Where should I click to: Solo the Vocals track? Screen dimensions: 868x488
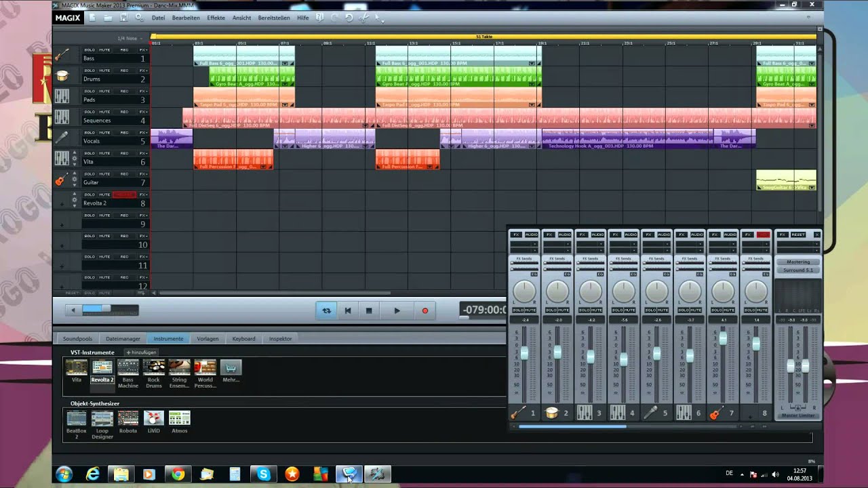90,133
